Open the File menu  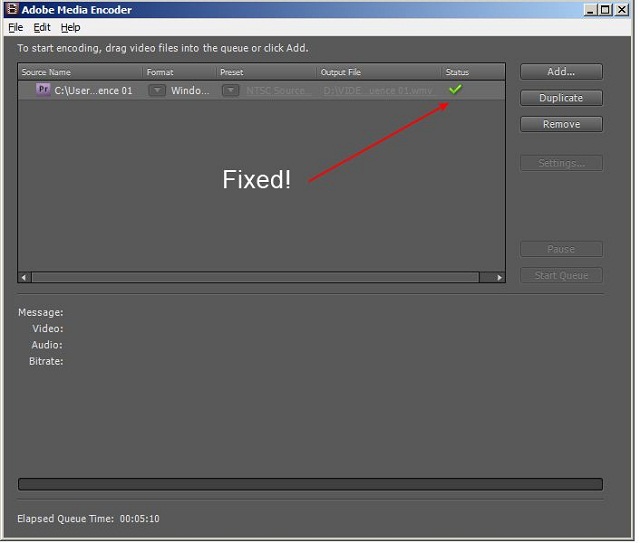16,27
